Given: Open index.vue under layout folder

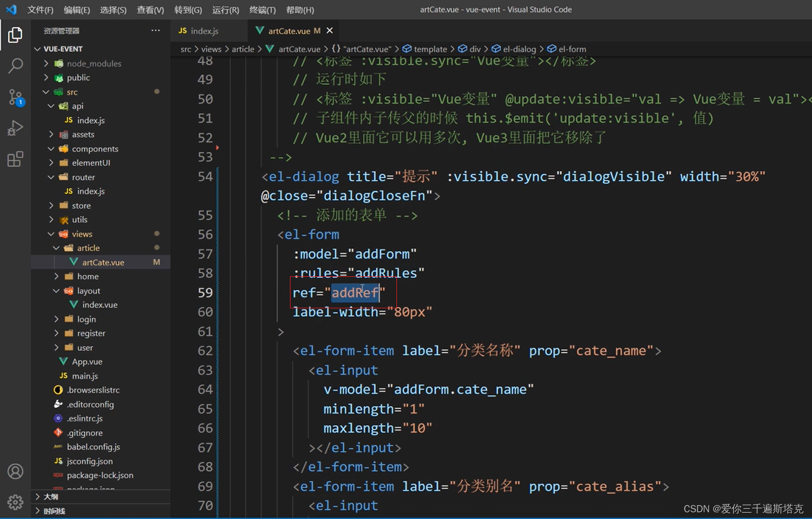Looking at the screenshot, I should pyautogui.click(x=99, y=305).
